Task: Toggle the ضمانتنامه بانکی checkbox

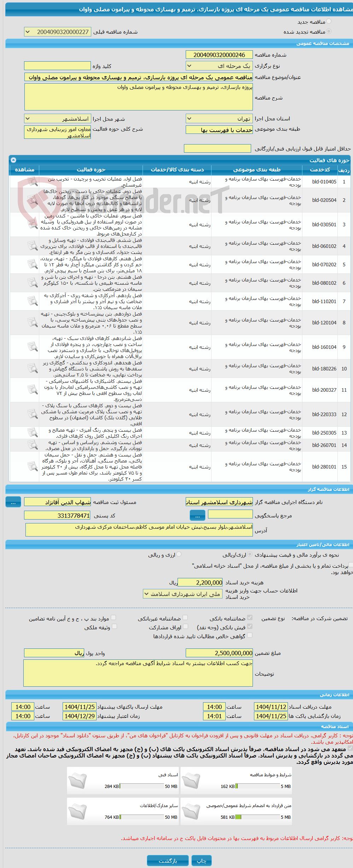Action: point(250,618)
